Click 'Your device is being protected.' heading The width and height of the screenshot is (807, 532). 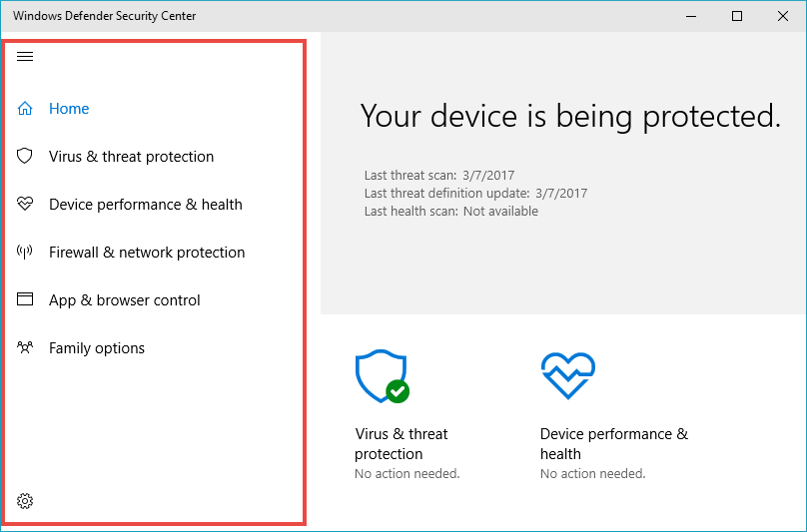570,116
